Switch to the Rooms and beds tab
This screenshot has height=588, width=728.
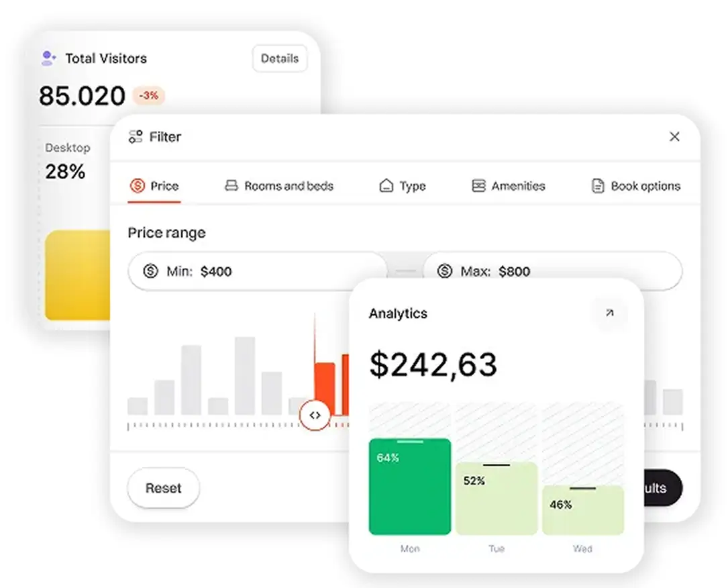pos(278,186)
